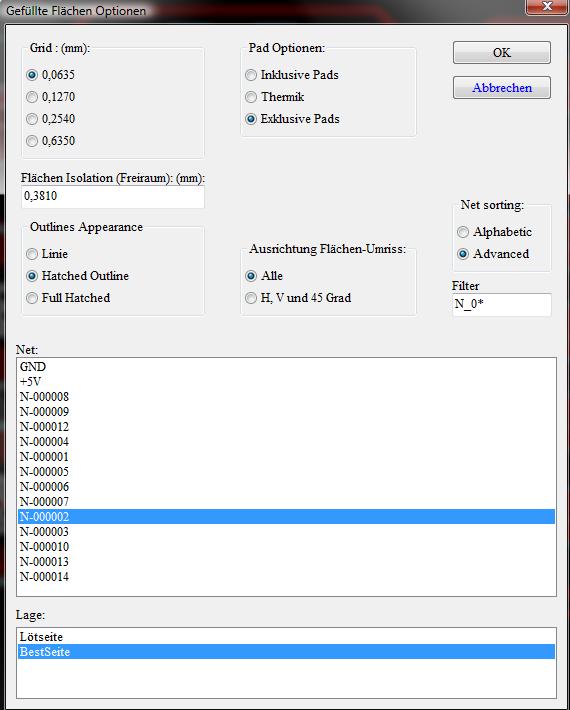The height and width of the screenshot is (710, 570).
Task: Click the OK button
Action: (x=502, y=53)
